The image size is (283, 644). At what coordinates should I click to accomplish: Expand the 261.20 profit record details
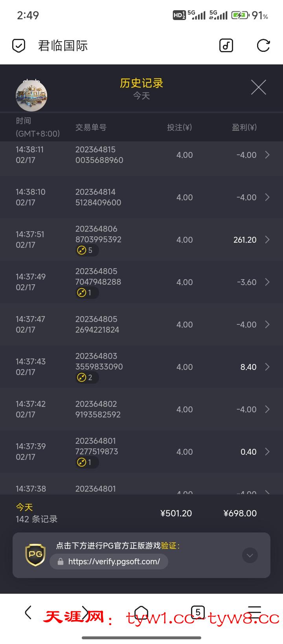(x=267, y=240)
